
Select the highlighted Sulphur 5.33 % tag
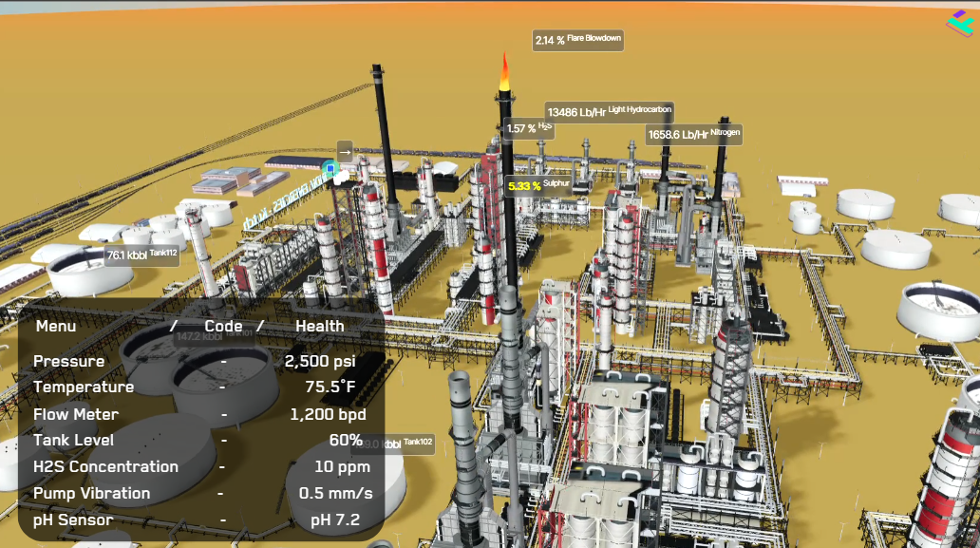pyautogui.click(x=537, y=185)
